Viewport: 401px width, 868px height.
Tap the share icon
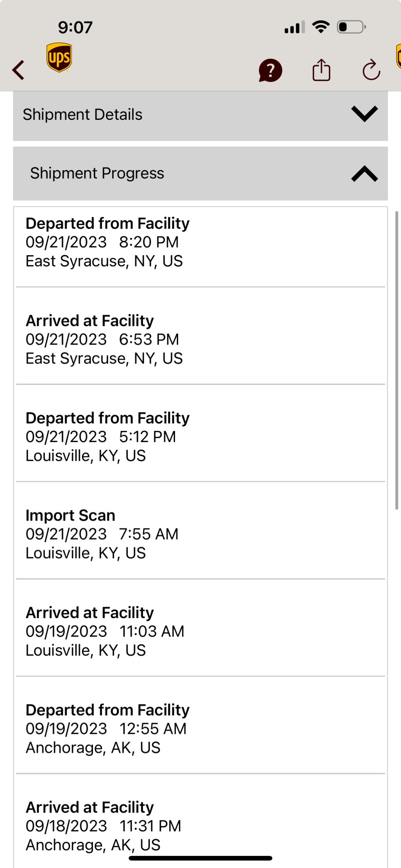321,70
